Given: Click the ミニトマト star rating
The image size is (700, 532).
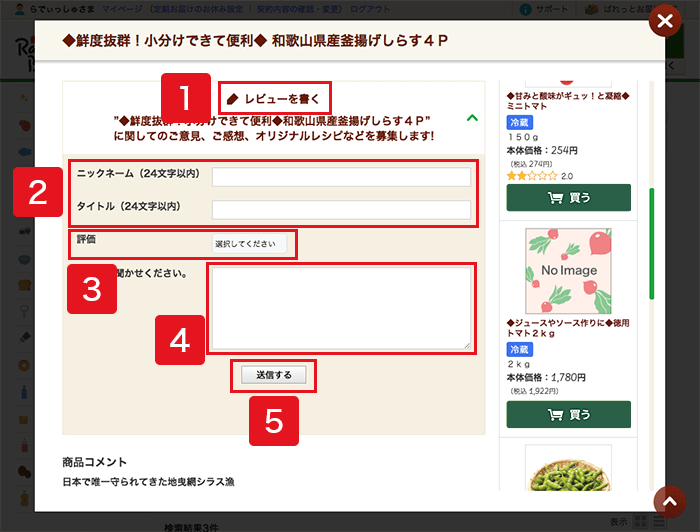Looking at the screenshot, I should pyautogui.click(x=532, y=175).
